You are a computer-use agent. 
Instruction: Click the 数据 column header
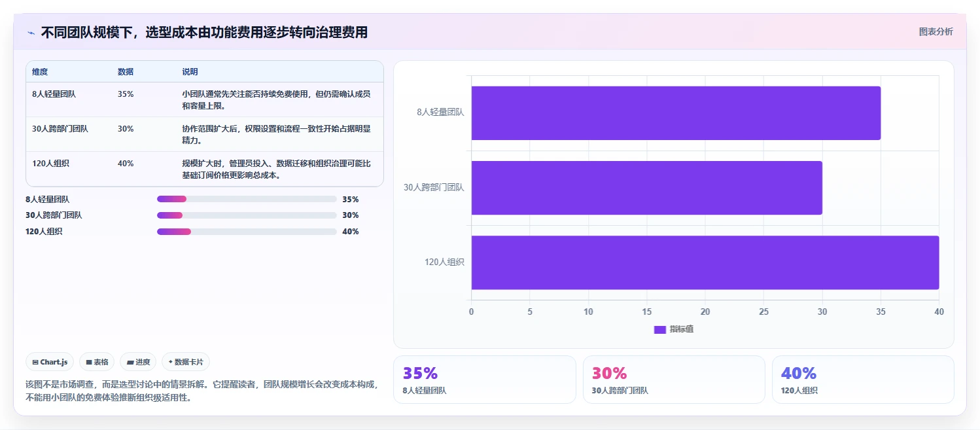[126, 72]
